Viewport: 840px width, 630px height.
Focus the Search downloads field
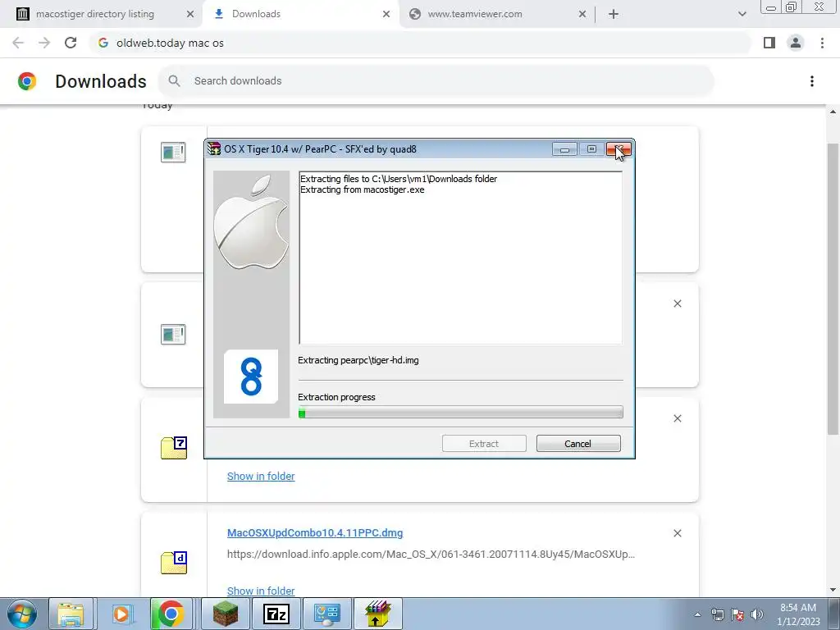pos(436,81)
